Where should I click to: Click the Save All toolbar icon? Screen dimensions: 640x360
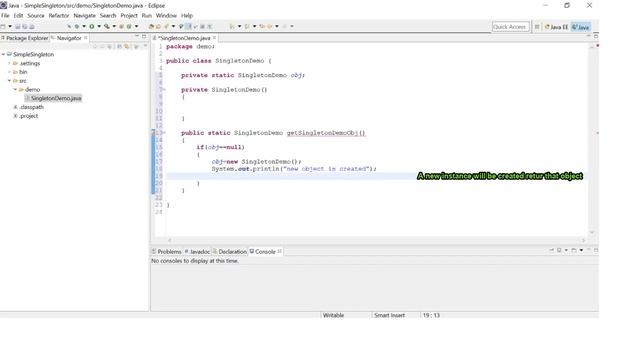(x=24, y=27)
